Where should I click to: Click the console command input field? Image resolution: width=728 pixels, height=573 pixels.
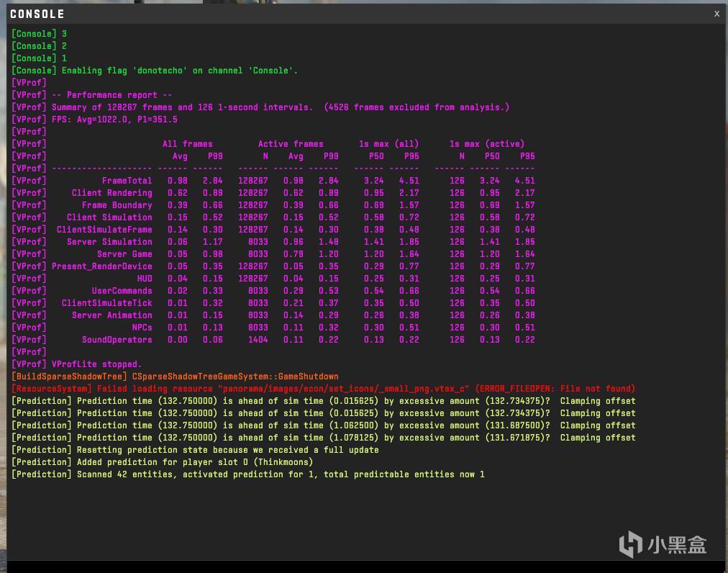click(x=367, y=567)
